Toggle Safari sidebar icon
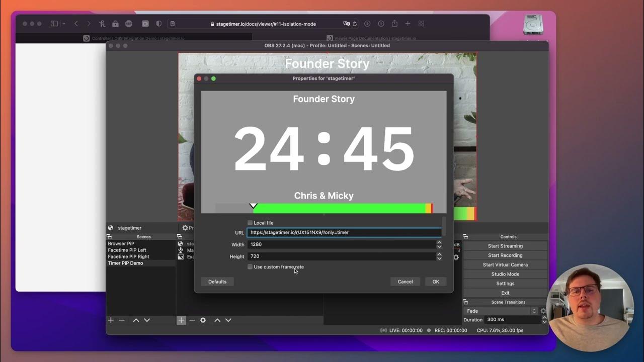 [54, 24]
